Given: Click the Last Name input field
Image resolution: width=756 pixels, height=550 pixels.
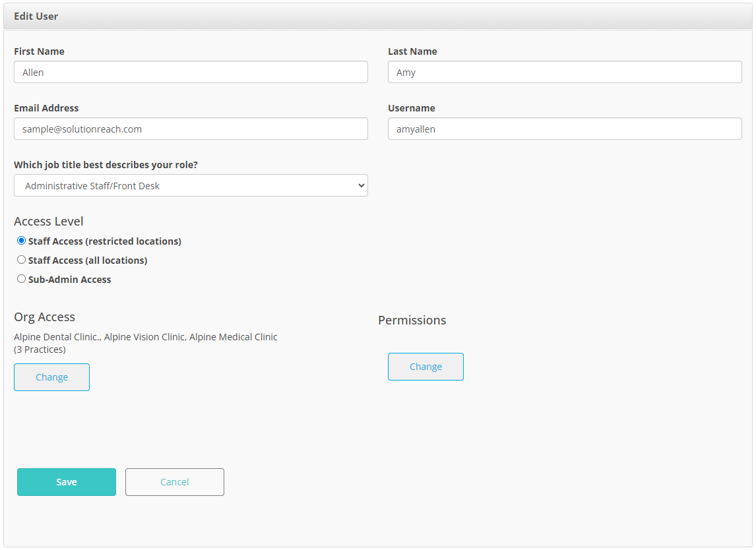Looking at the screenshot, I should pyautogui.click(x=565, y=72).
